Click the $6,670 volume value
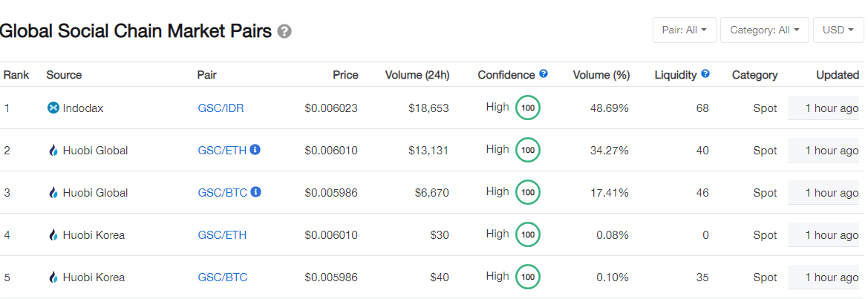The image size is (868, 299). click(x=432, y=193)
